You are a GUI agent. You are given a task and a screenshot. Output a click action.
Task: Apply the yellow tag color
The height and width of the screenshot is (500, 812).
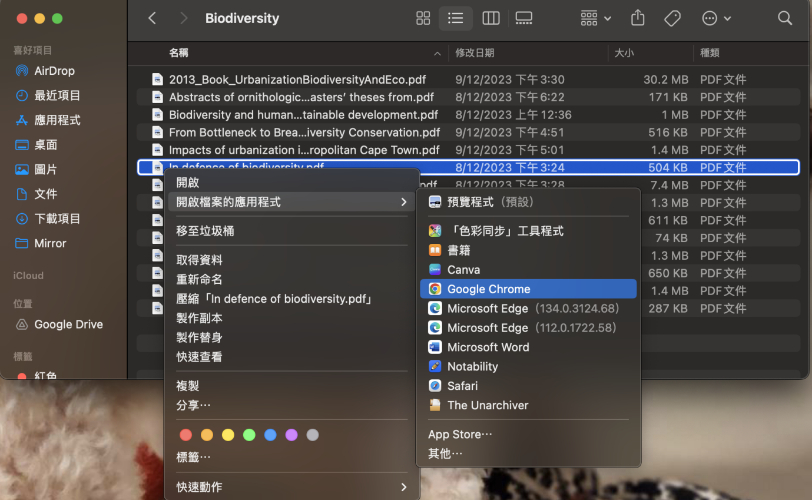pos(228,435)
